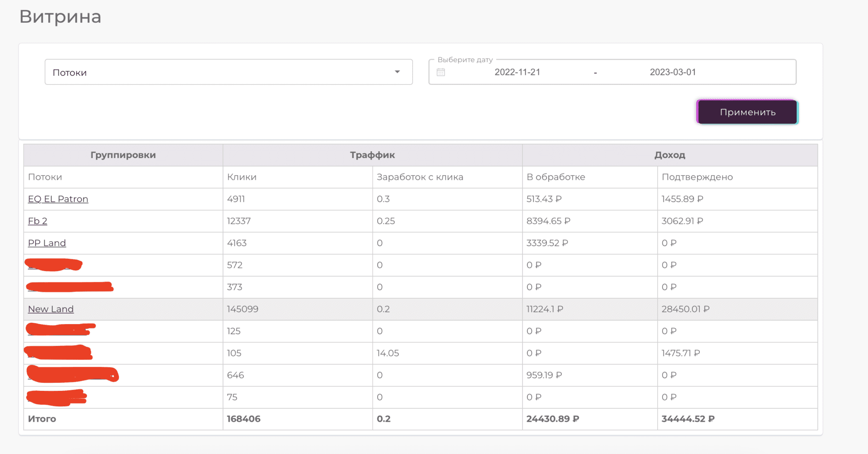This screenshot has width=868, height=454.
Task: Select the start date 2022-11-21
Action: (517, 72)
